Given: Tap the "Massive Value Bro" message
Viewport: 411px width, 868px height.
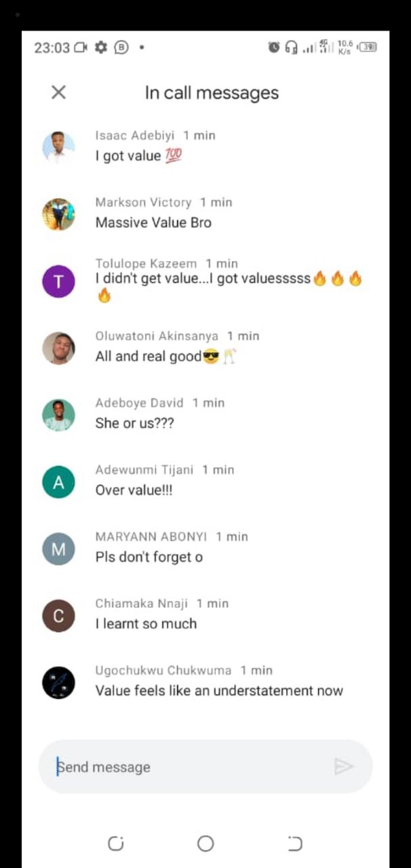Looking at the screenshot, I should coord(153,222).
